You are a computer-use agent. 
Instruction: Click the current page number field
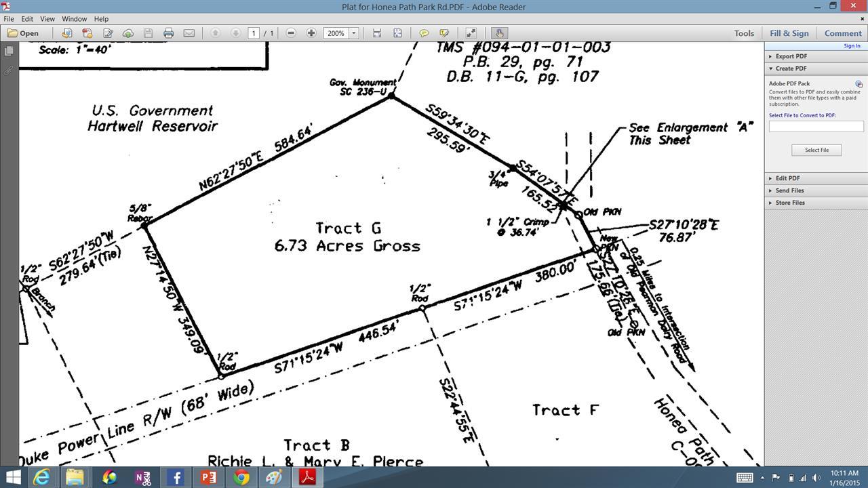coord(254,33)
